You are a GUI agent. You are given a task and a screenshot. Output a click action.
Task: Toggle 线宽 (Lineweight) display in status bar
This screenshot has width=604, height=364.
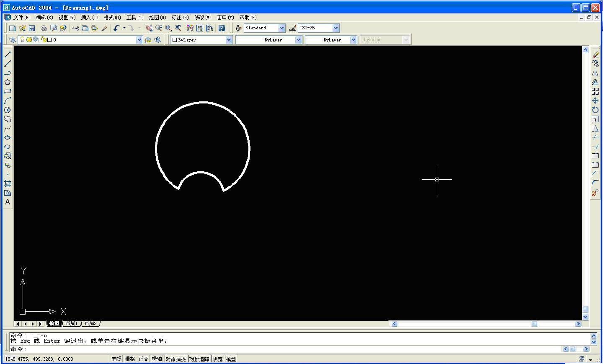coord(217,359)
